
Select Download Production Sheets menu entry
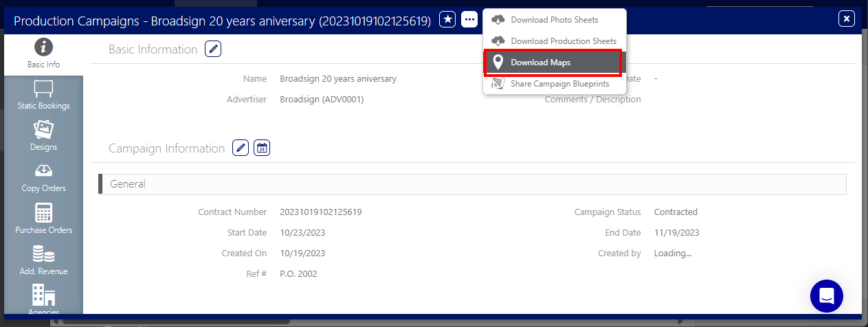555,41
